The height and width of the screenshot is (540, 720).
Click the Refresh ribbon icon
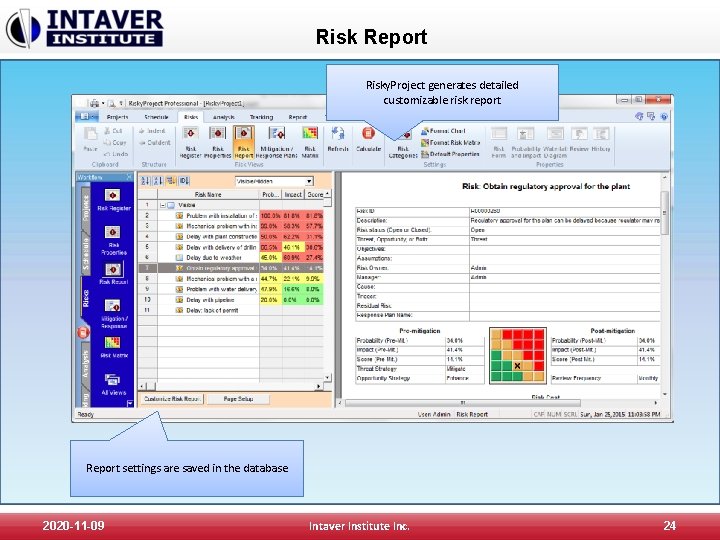click(x=338, y=140)
